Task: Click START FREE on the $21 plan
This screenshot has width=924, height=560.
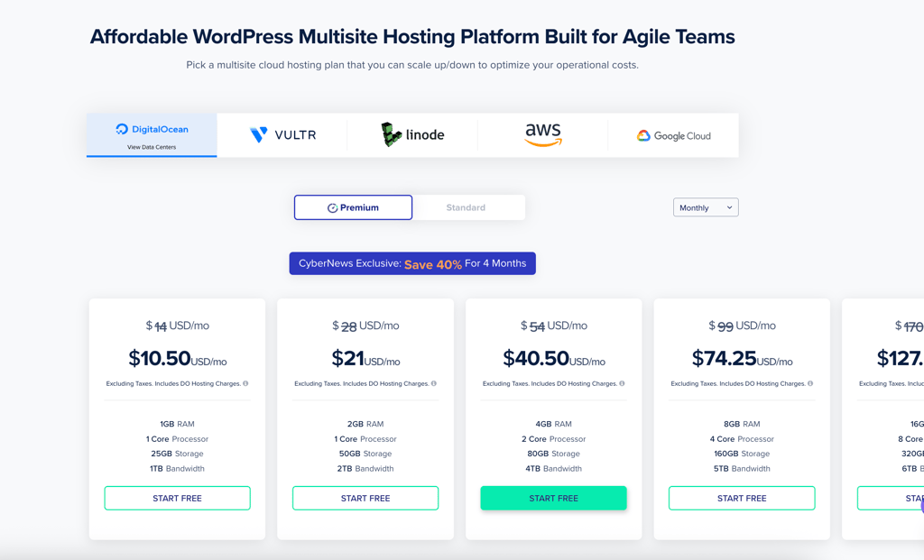Action: pyautogui.click(x=365, y=498)
